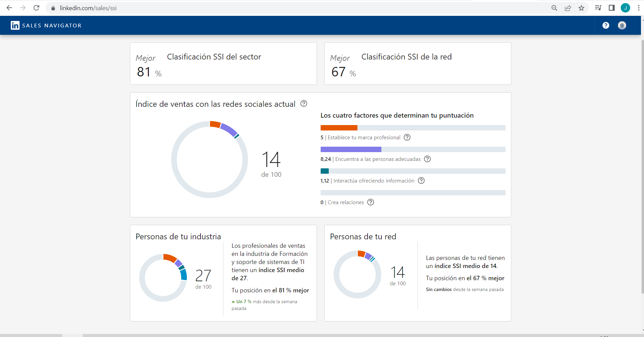
Task: Click 'Personas de tu industria' heading
Action: (178, 237)
